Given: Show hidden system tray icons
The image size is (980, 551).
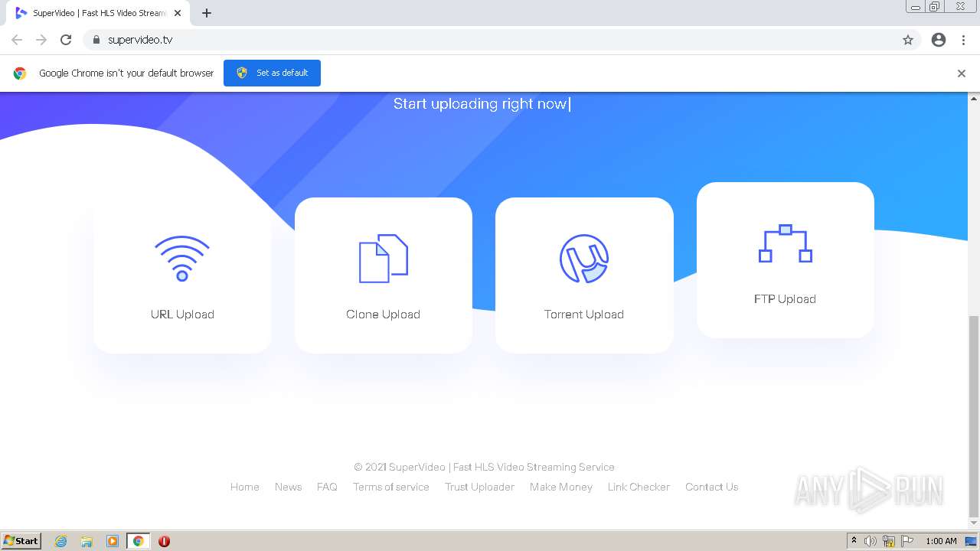Looking at the screenshot, I should click(854, 541).
